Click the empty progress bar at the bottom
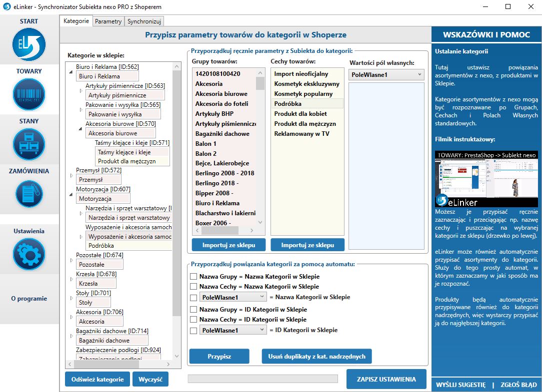The height and width of the screenshot is (392, 542). pyautogui.click(x=263, y=379)
